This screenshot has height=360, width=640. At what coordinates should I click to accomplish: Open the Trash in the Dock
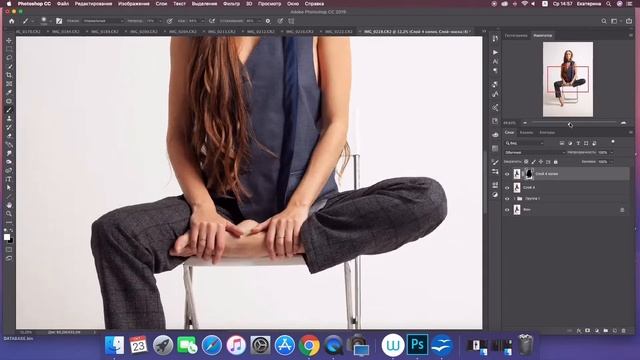[526, 344]
